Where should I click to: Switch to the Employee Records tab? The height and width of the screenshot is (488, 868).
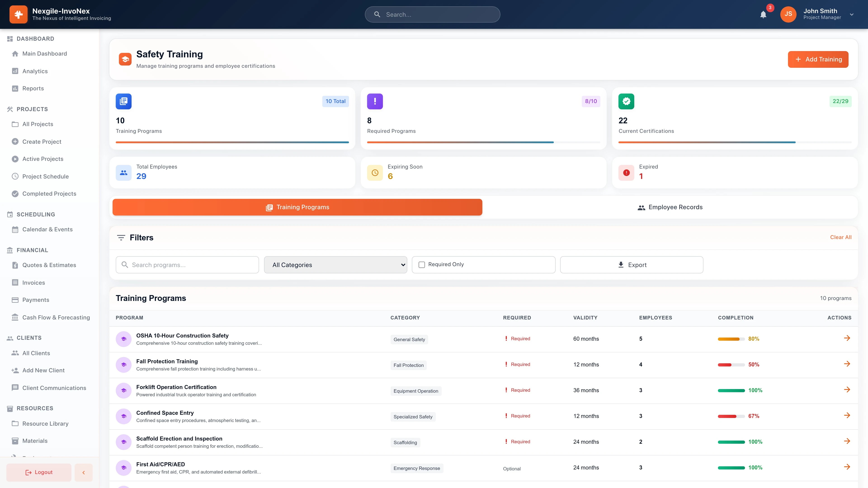coord(670,207)
